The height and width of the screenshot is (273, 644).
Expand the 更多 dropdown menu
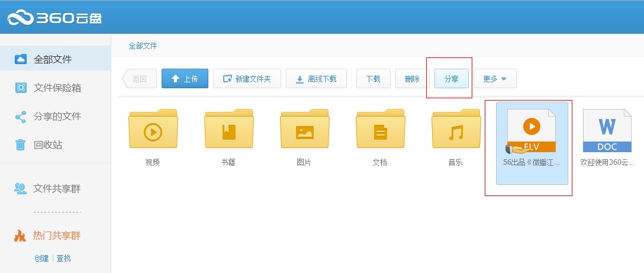[x=495, y=79]
